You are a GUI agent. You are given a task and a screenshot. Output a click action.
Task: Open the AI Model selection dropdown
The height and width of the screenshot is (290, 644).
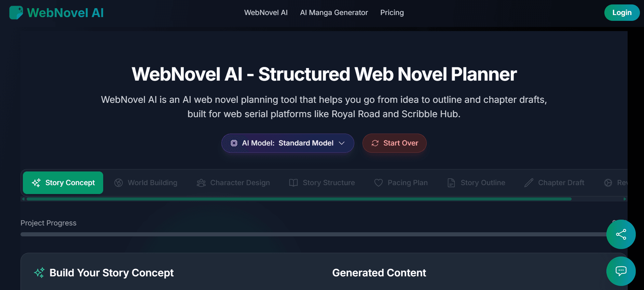287,143
